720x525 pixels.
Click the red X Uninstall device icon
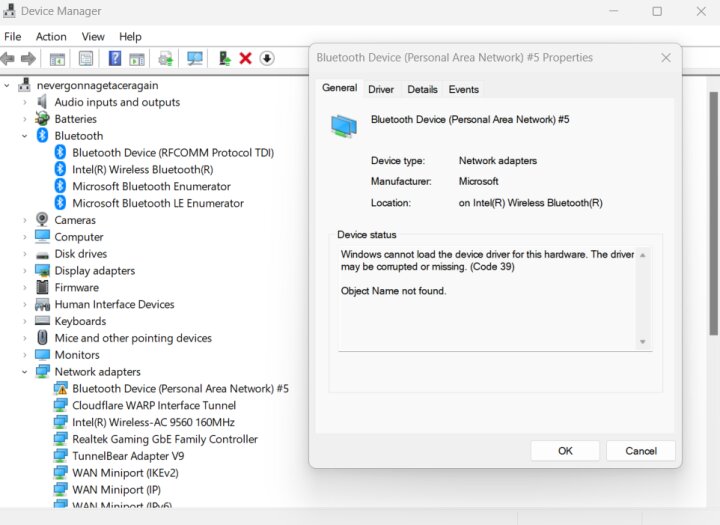245,59
